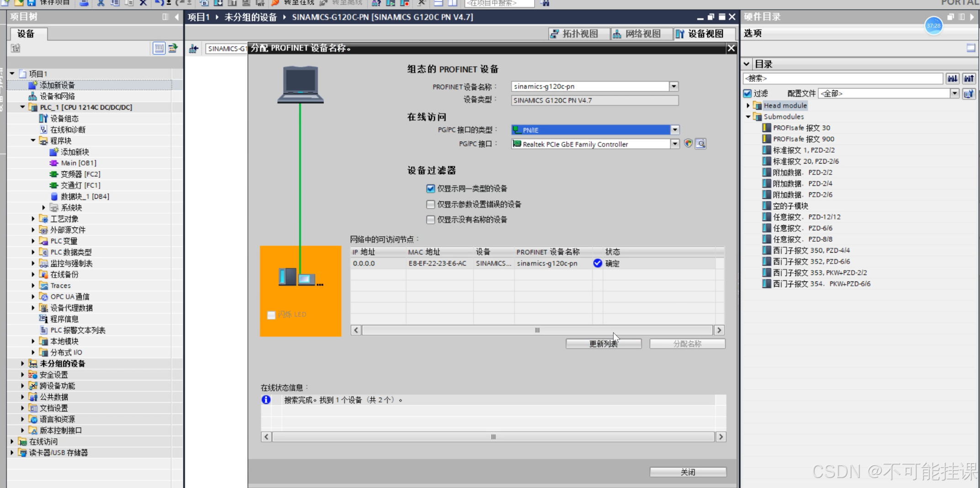Viewport: 980px width, 488px height.
Task: Open Traces in project tree
Action: [60, 286]
